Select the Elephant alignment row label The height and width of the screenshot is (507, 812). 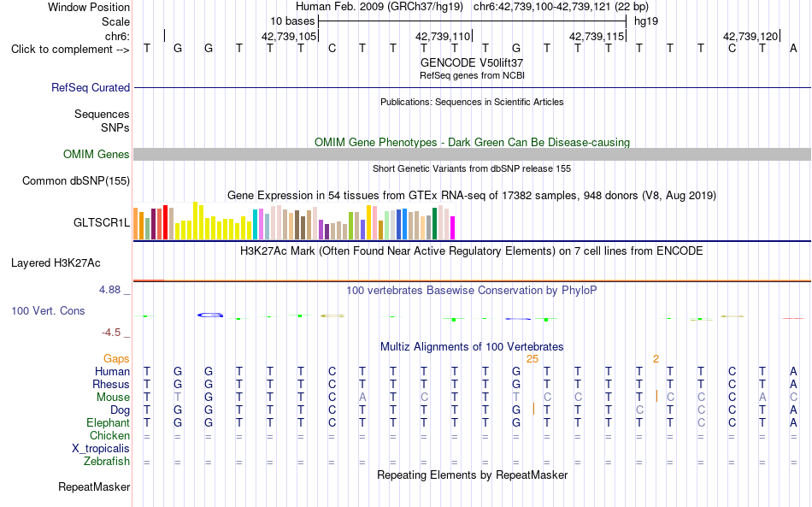coord(108,422)
